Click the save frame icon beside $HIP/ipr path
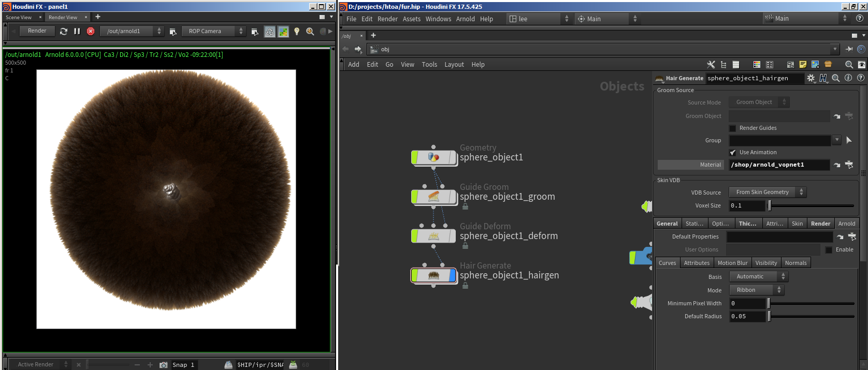868x370 pixels. point(228,365)
